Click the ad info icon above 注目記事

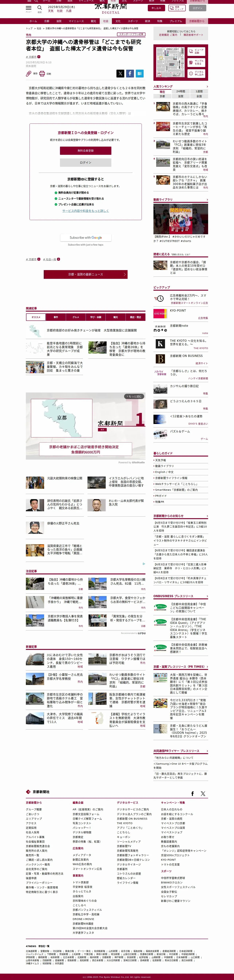click(144, 564)
